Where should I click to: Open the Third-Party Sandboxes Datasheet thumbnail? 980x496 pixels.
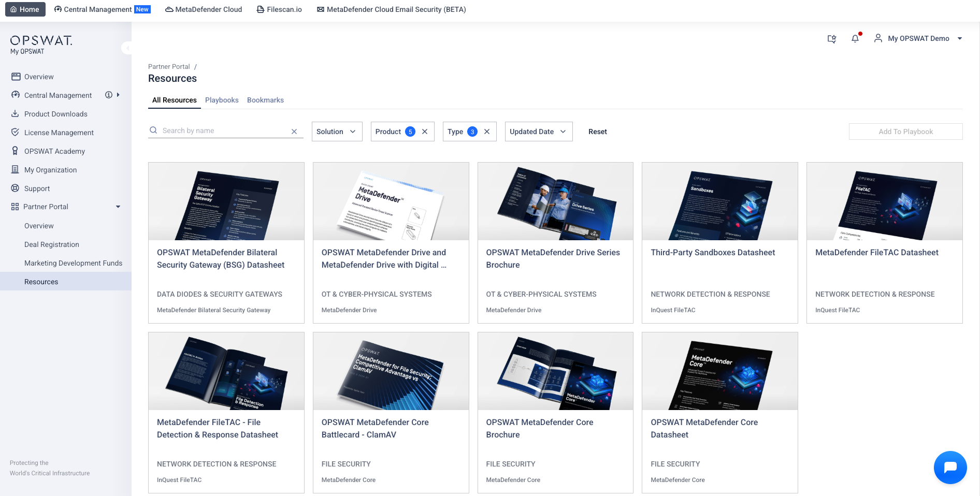719,201
